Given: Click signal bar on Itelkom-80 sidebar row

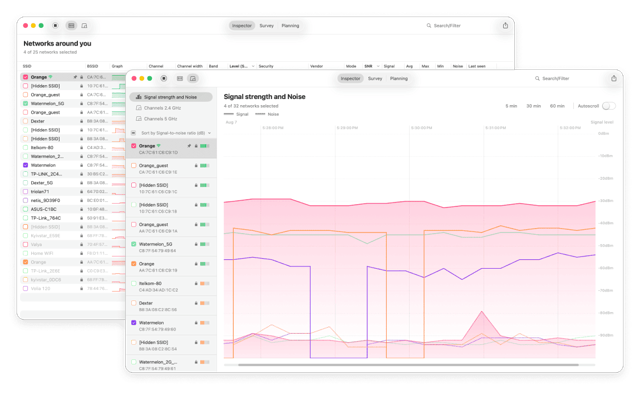Looking at the screenshot, I should [205, 283].
